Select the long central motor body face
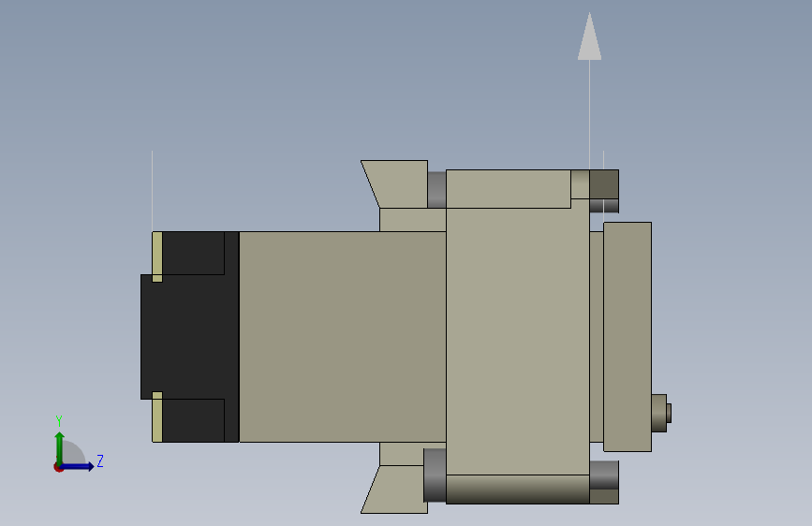 point(342,337)
